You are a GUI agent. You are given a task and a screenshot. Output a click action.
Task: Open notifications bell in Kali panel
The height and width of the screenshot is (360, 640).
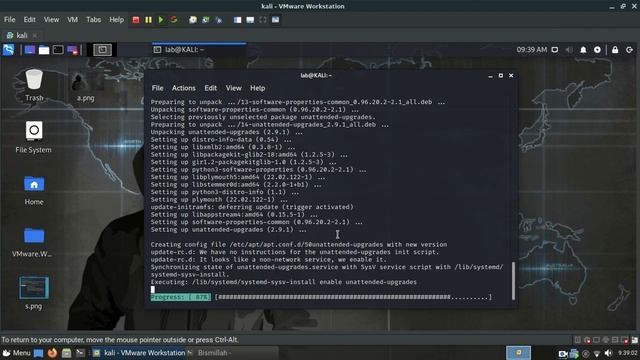pyautogui.click(x=583, y=50)
